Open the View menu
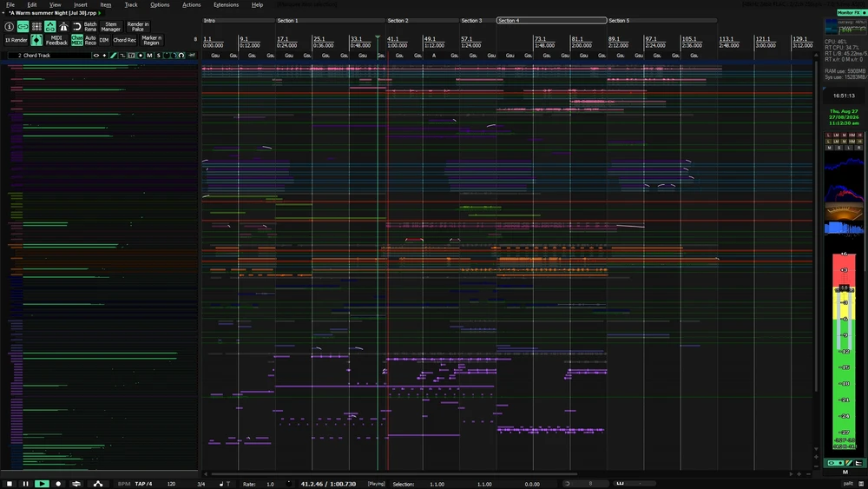This screenshot has width=868, height=489. coord(56,4)
